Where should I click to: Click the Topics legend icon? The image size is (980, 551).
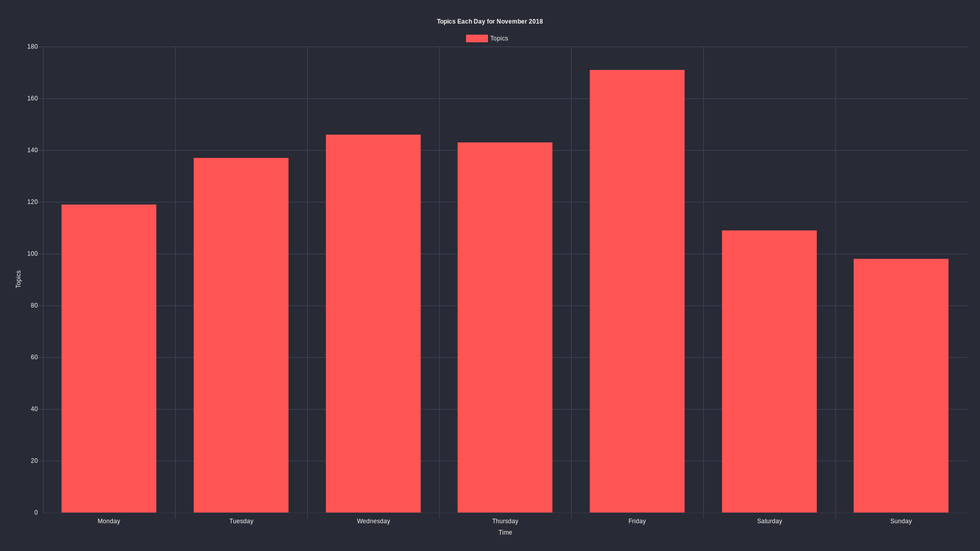point(477,38)
